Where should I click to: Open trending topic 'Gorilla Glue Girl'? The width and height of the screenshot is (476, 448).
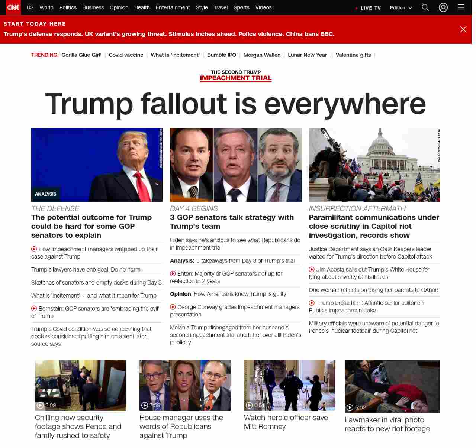(81, 55)
